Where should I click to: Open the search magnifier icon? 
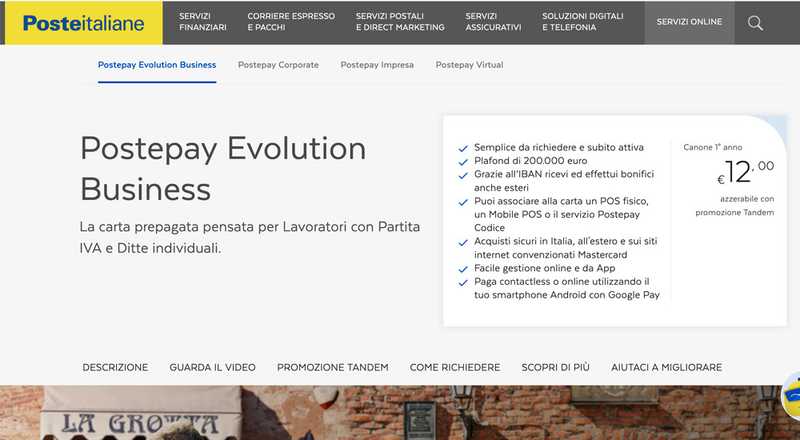(x=755, y=23)
